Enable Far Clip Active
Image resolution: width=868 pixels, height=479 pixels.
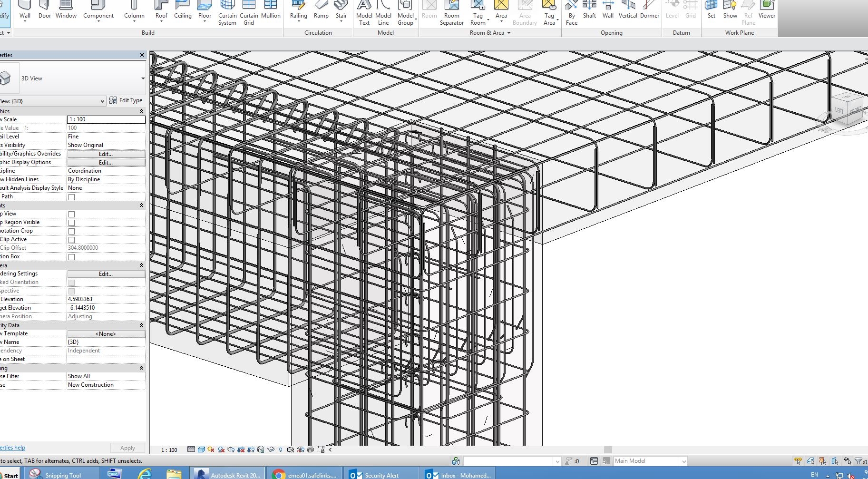[71, 240]
